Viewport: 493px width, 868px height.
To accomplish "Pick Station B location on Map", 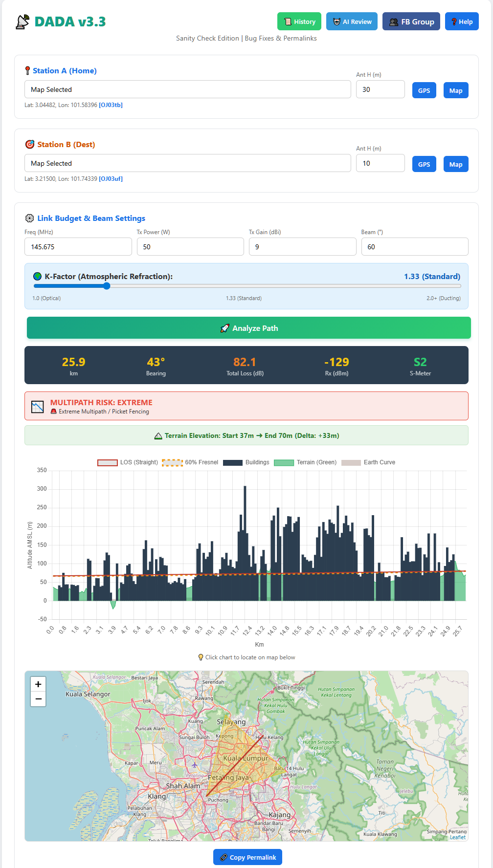I will pos(456,164).
